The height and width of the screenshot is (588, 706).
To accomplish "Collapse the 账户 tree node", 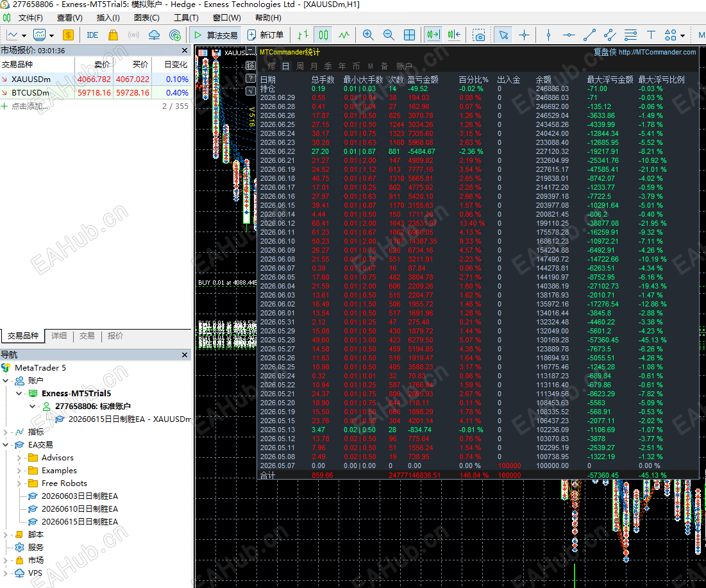I will coord(5,381).
